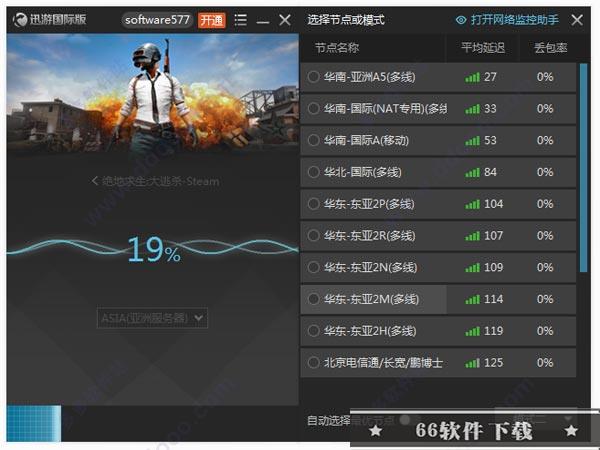Click signal bars icon for latency 53
This screenshot has width=600, height=450.
(x=473, y=141)
